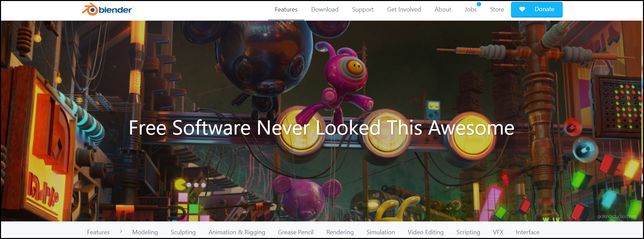This screenshot has height=239, width=644.
Task: Click the Donate button
Action: pos(537,9)
